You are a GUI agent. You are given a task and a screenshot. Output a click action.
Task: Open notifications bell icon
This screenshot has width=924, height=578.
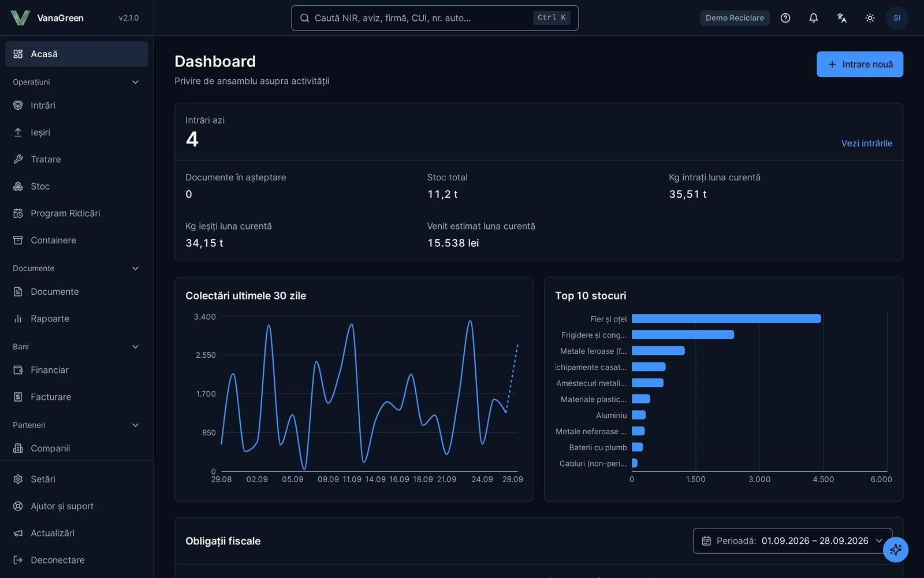[814, 18]
